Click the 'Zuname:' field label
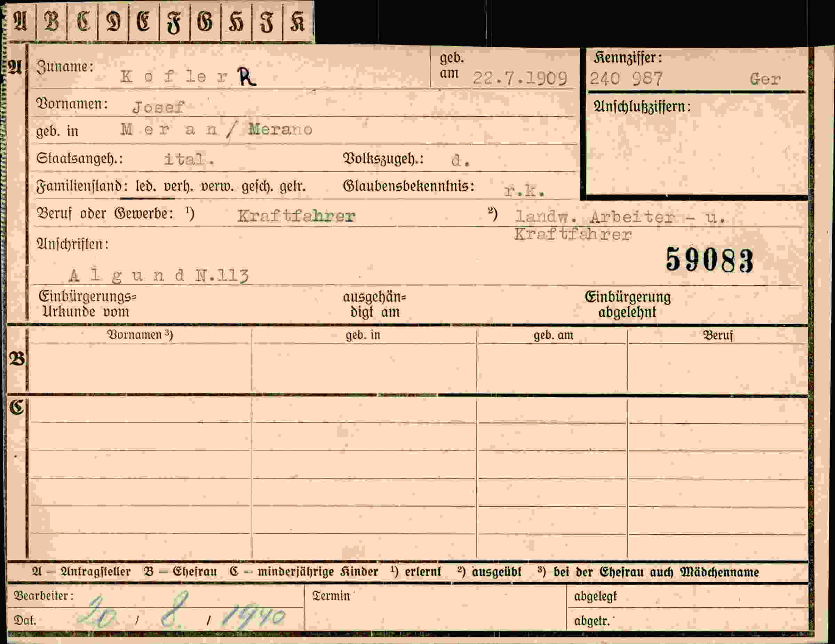 (x=65, y=67)
